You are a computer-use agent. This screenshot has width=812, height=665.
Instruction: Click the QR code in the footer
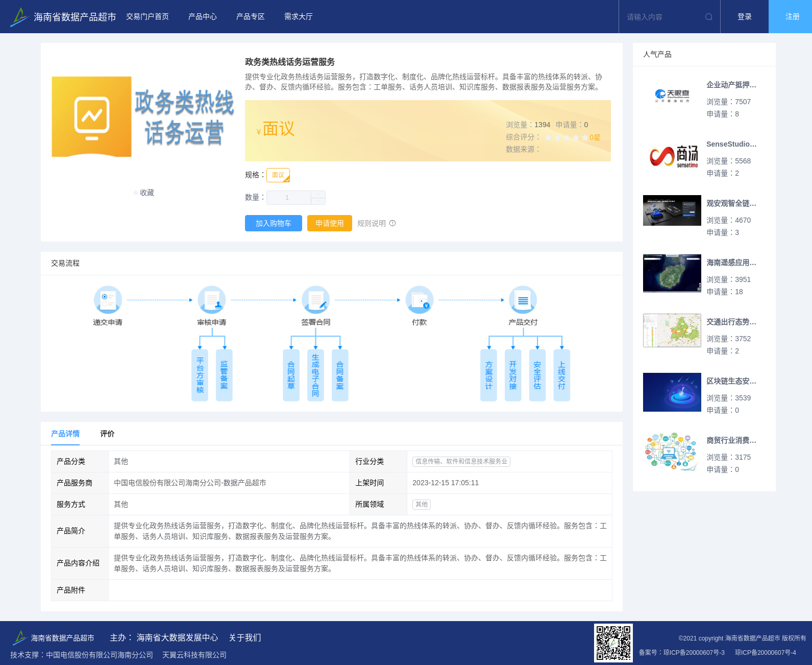tap(613, 643)
